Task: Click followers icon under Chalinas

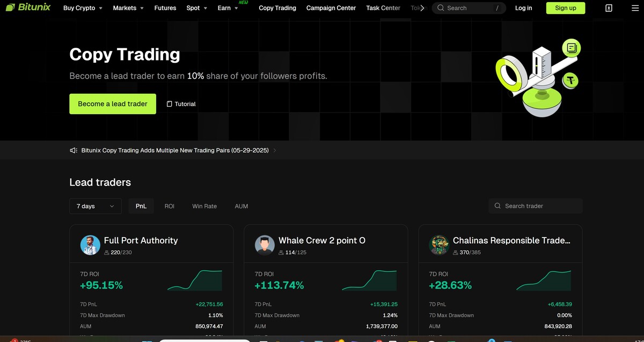Action: point(456,252)
